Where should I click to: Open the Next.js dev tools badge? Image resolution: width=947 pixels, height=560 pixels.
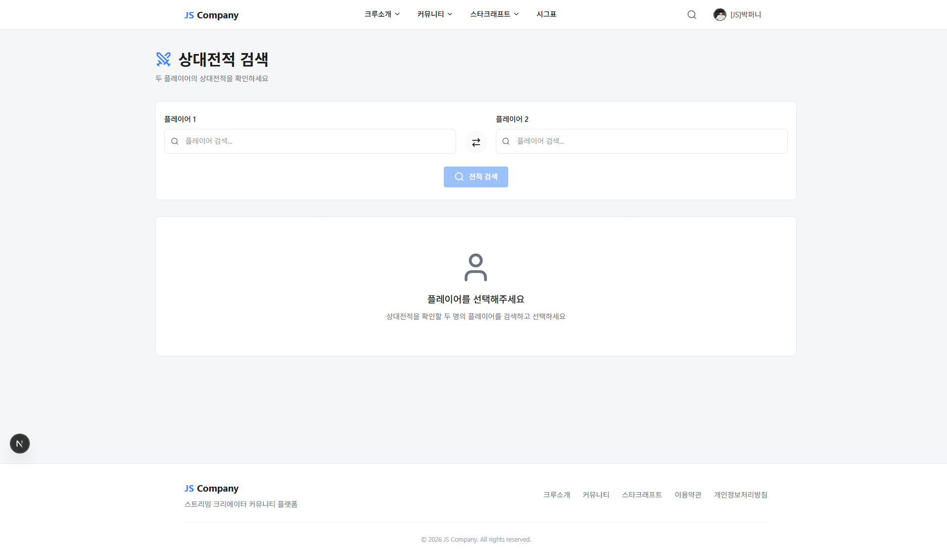tap(20, 444)
